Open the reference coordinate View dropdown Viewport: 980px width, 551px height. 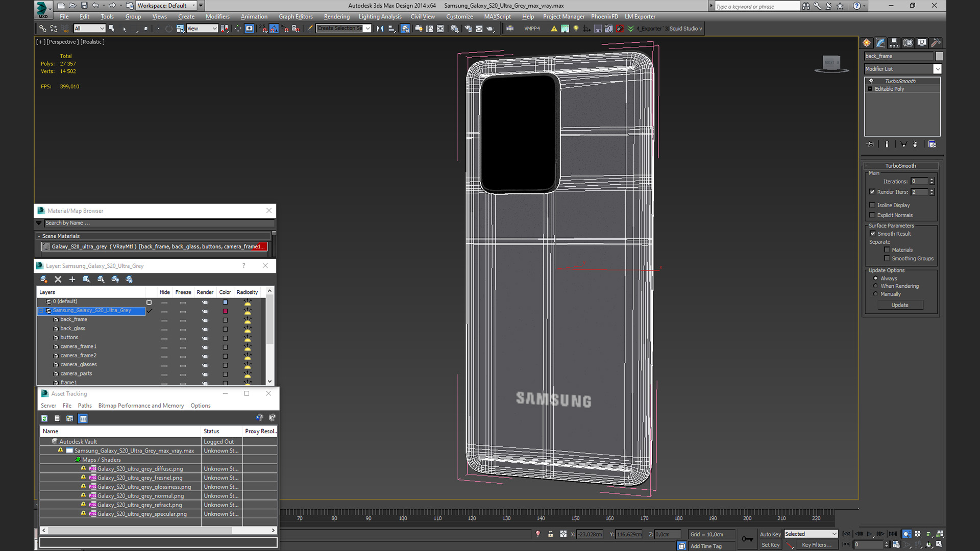202,29
